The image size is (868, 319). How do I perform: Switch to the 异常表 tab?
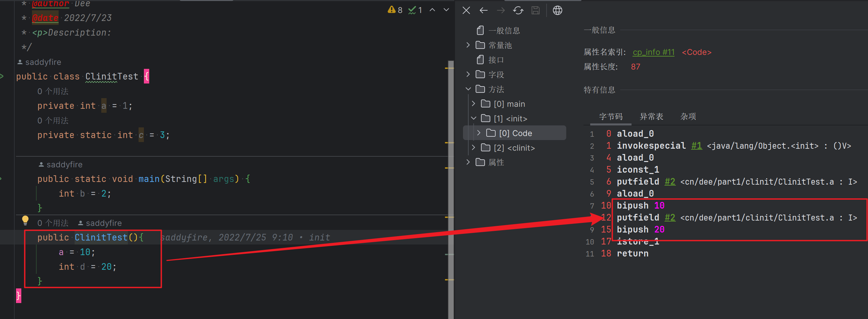(651, 116)
